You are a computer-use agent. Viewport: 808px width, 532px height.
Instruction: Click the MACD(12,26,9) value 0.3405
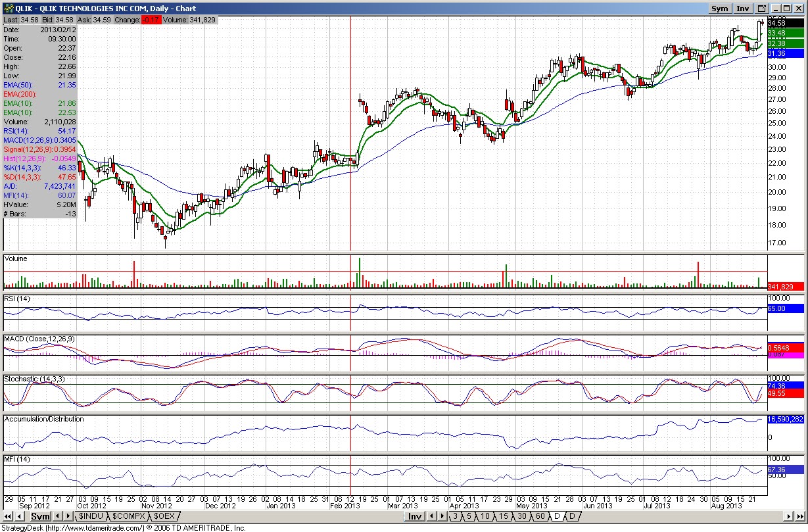coord(64,140)
